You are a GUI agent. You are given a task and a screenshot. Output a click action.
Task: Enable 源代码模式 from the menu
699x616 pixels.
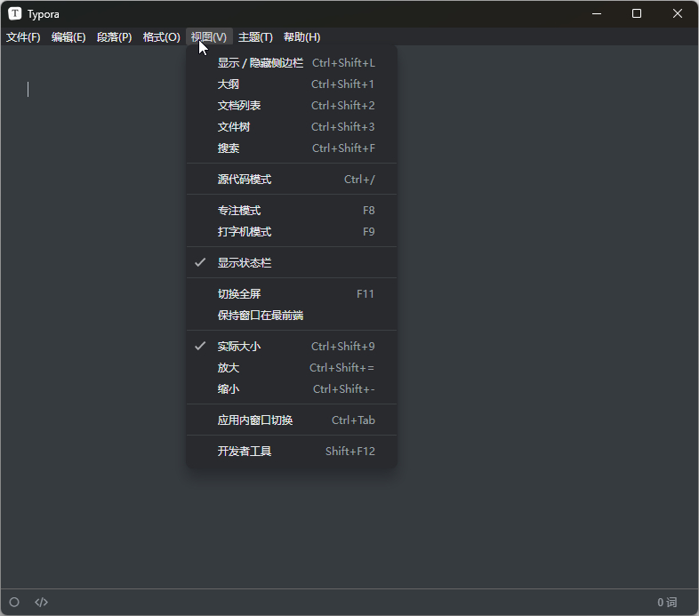click(x=292, y=180)
